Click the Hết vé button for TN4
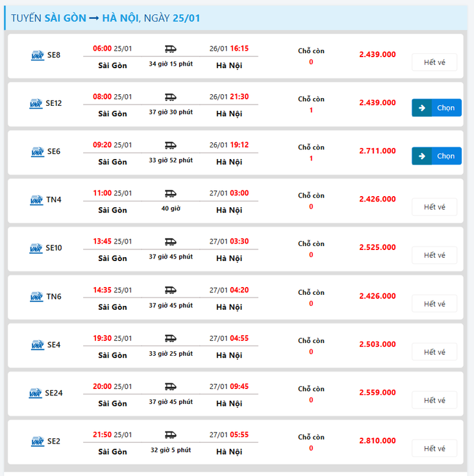The width and height of the screenshot is (474, 476). tap(434, 207)
